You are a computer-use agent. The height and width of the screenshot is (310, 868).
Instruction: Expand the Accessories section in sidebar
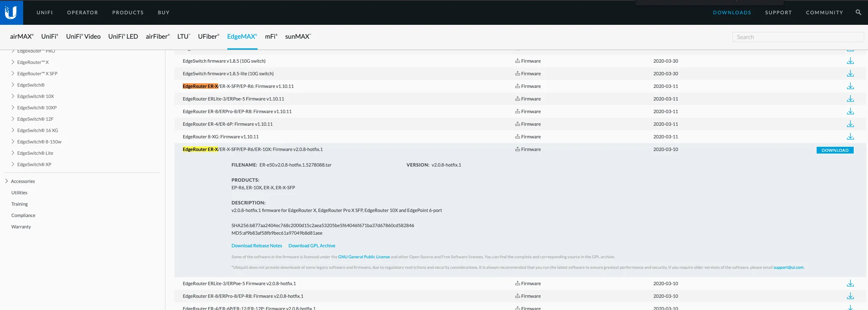[x=7, y=181]
